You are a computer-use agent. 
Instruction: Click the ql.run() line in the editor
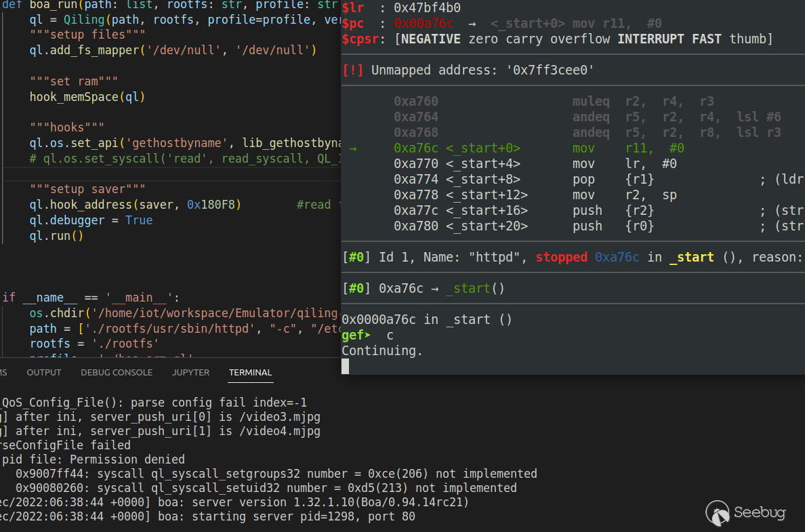tap(56, 236)
